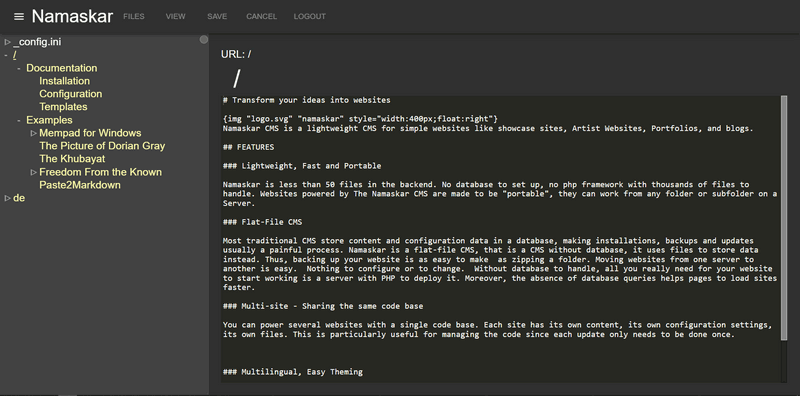Select the de tree node
Image resolution: width=800 pixels, height=396 pixels.
(19, 198)
